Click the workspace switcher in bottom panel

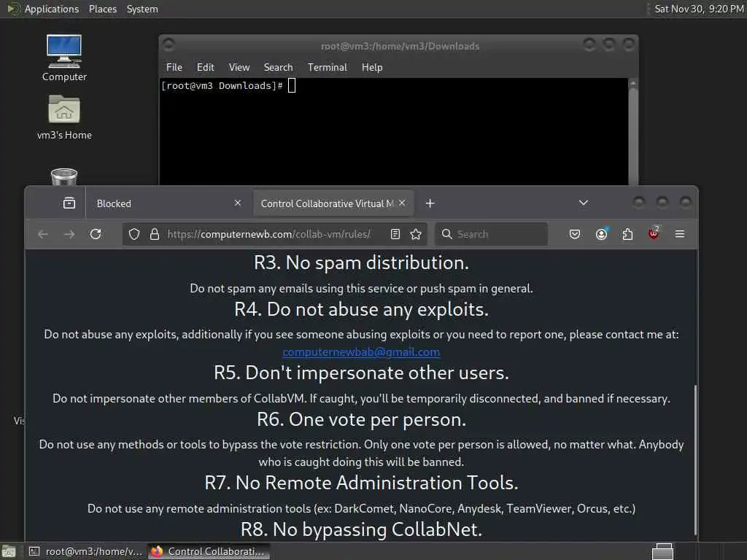[662, 551]
